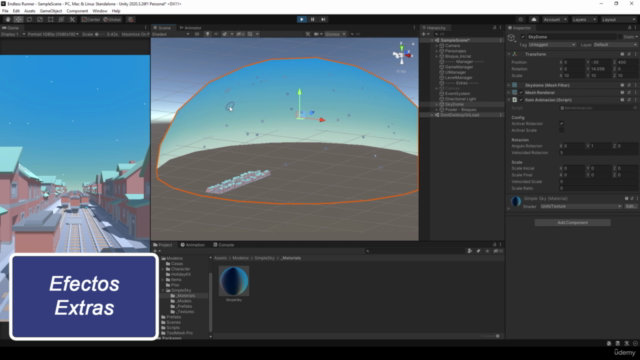Screen dimensions: 640x360
Task: Open the Account dropdown
Action: tap(555, 19)
